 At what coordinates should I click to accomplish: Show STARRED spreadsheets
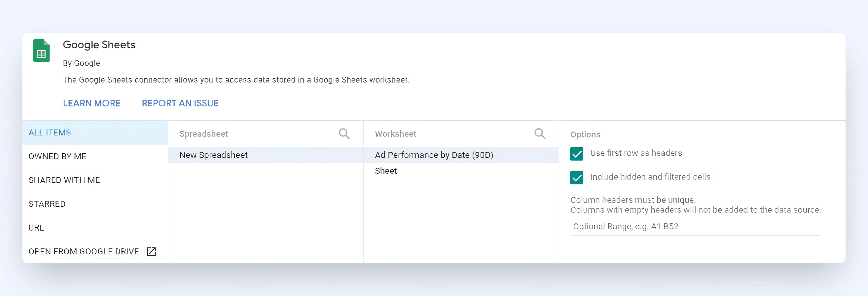tap(47, 204)
